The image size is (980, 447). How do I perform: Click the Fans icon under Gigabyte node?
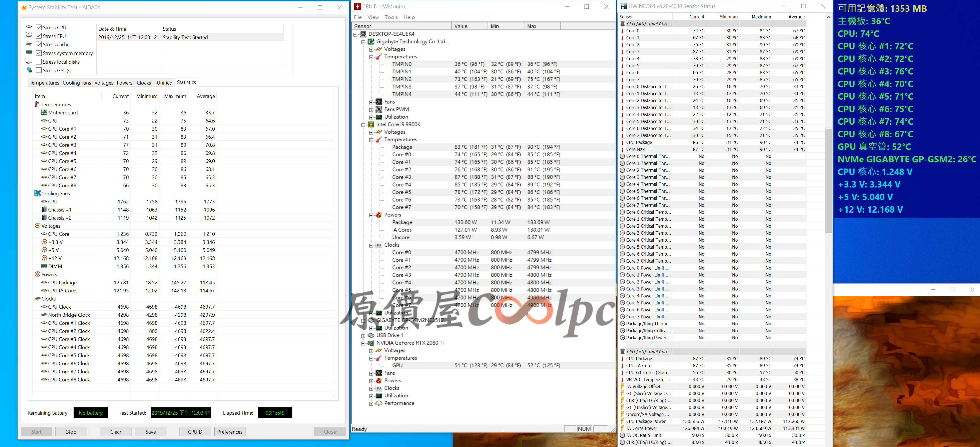point(379,102)
